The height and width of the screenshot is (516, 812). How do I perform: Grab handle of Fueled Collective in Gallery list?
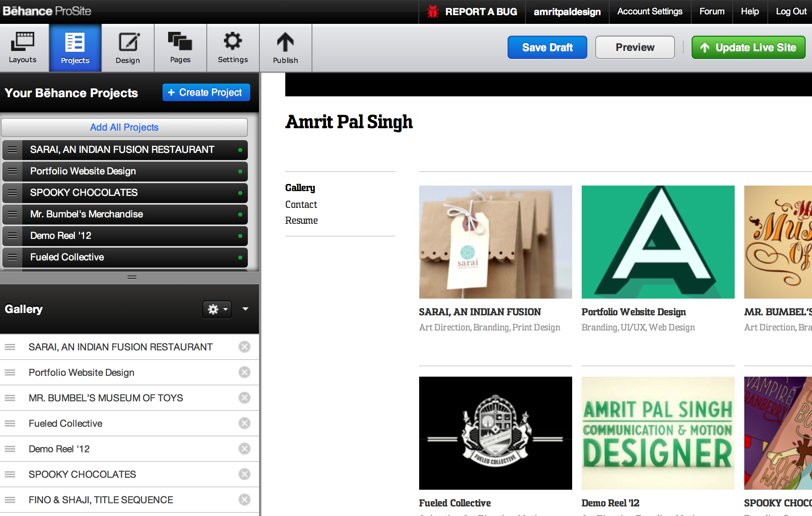10,424
